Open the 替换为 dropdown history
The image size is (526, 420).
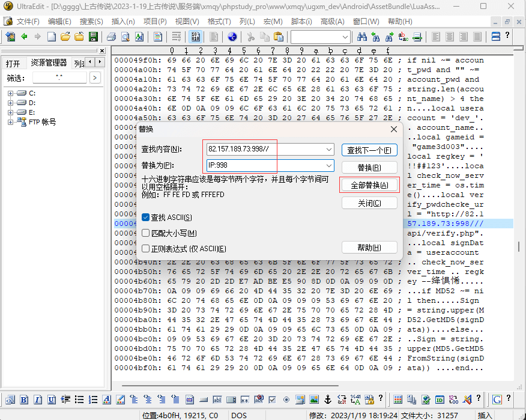(x=328, y=165)
